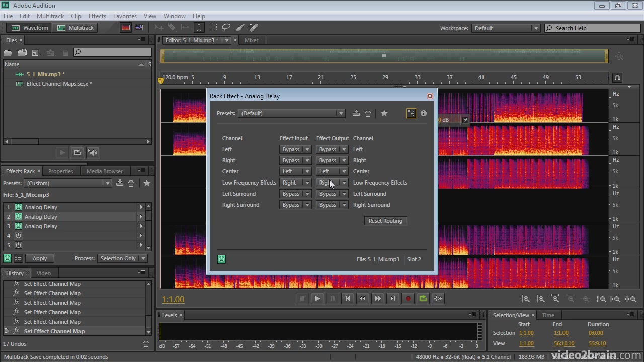Select the Time Selection tool

pyautogui.click(x=199, y=28)
